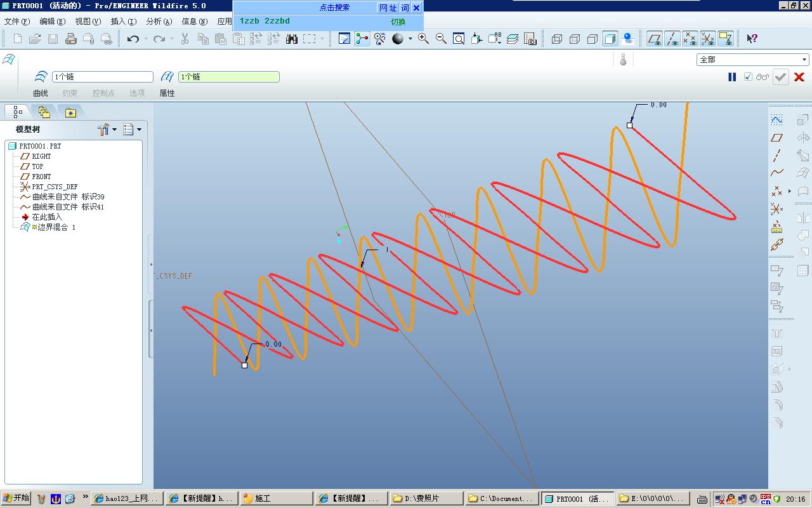Image resolution: width=812 pixels, height=508 pixels.
Task: Click the model tree settings hammer icon
Action: tap(104, 130)
